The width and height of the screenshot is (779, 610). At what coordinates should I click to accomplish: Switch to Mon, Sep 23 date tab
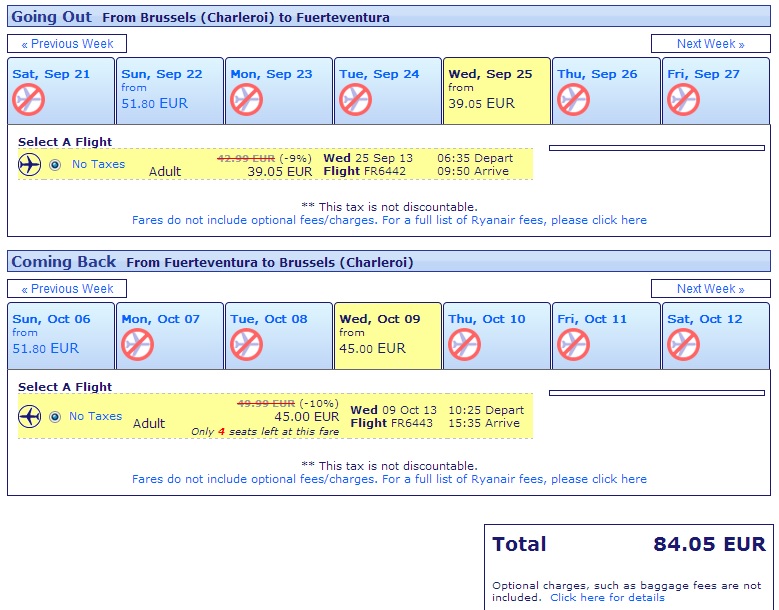279,91
